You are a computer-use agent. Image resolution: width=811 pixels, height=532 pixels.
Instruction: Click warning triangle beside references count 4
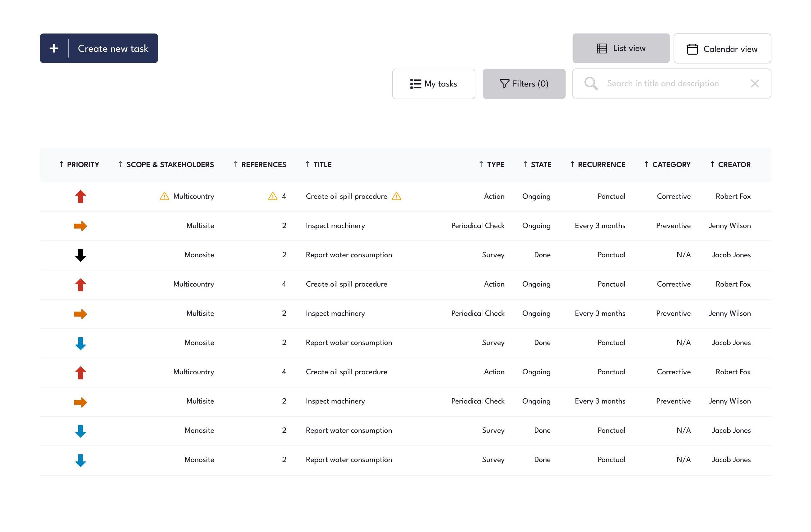pyautogui.click(x=272, y=196)
